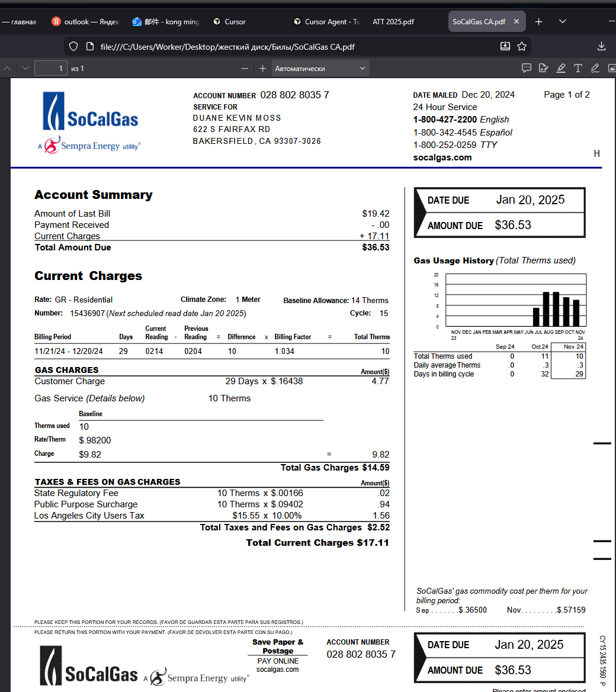Toggle bookmark star for this PDF

tap(521, 46)
